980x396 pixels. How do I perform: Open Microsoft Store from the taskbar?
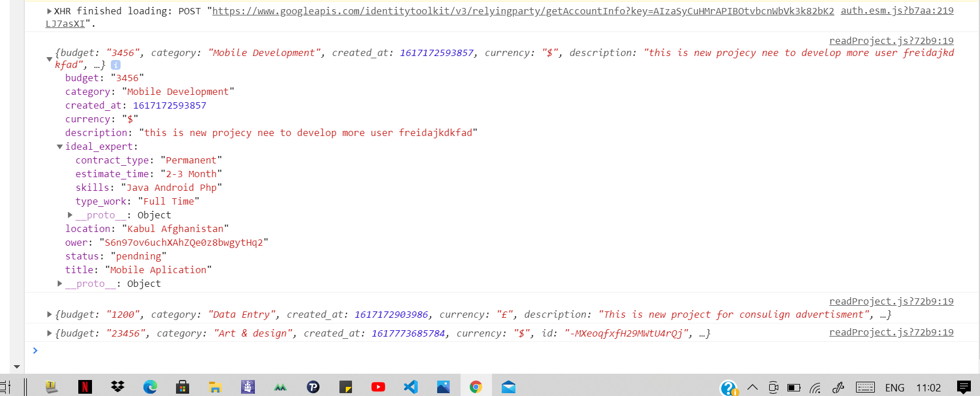pos(183,387)
